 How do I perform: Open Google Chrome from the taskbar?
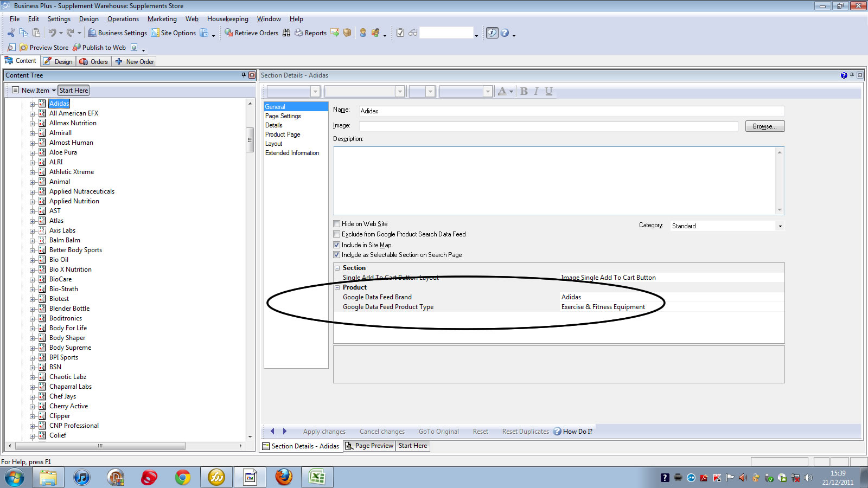tap(183, 477)
